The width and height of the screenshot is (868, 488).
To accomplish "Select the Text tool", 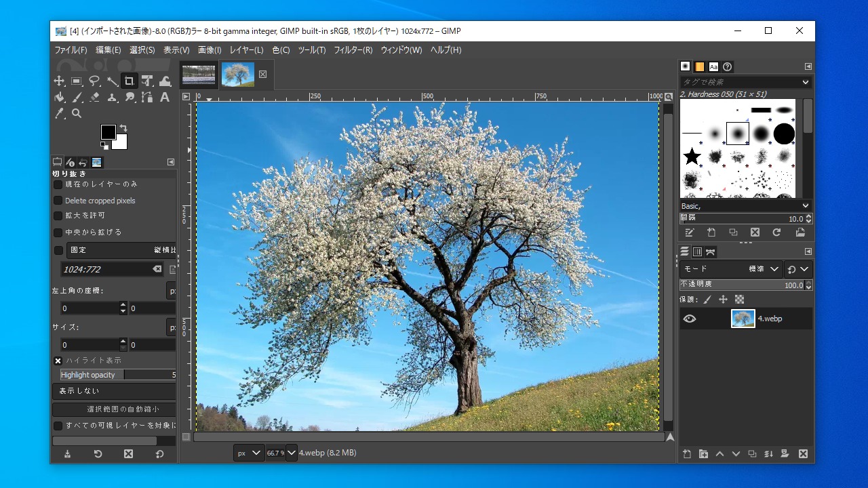I will (164, 98).
